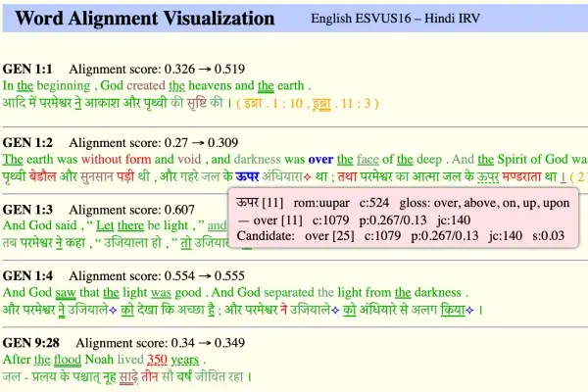Image resolution: width=588 pixels, height=392 pixels.
Task: Click the word "created" in GEN 1:1
Action: [x=146, y=85]
